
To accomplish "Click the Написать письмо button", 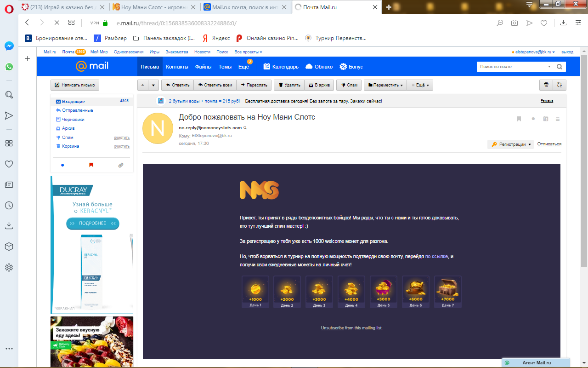I will tap(75, 85).
